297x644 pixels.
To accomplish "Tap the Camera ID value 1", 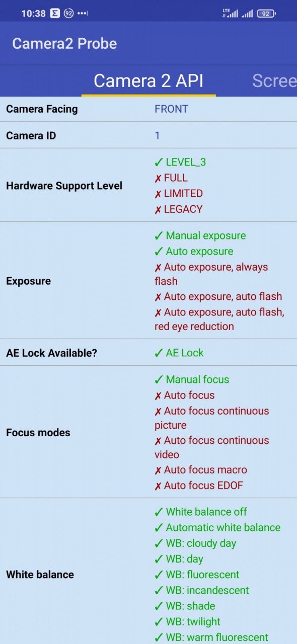I will click(157, 135).
